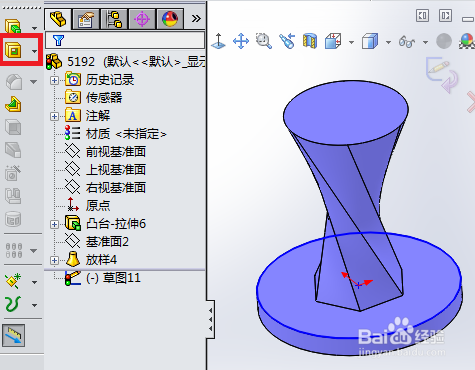Select the Extruded Cut tool icon
Viewport: 475px width, 370px height.
pos(13,51)
